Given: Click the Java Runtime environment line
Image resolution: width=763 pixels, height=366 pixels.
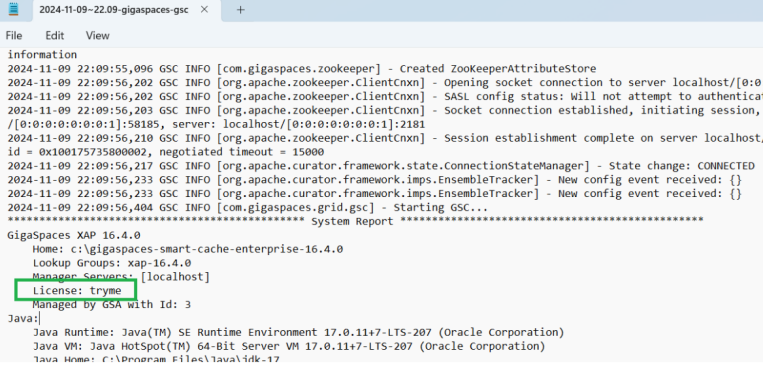Looking at the screenshot, I should (x=298, y=332).
